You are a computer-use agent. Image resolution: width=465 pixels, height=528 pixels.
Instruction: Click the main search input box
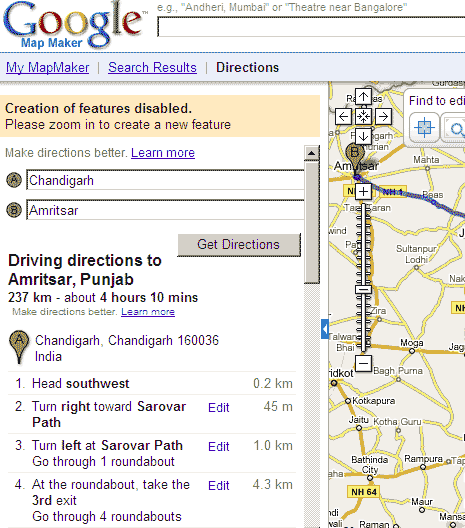coord(311,27)
